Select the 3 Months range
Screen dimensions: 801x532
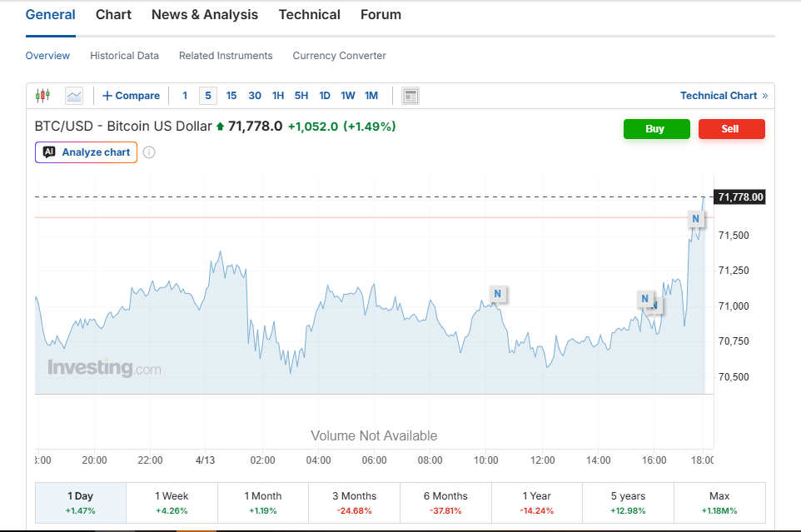click(x=354, y=503)
